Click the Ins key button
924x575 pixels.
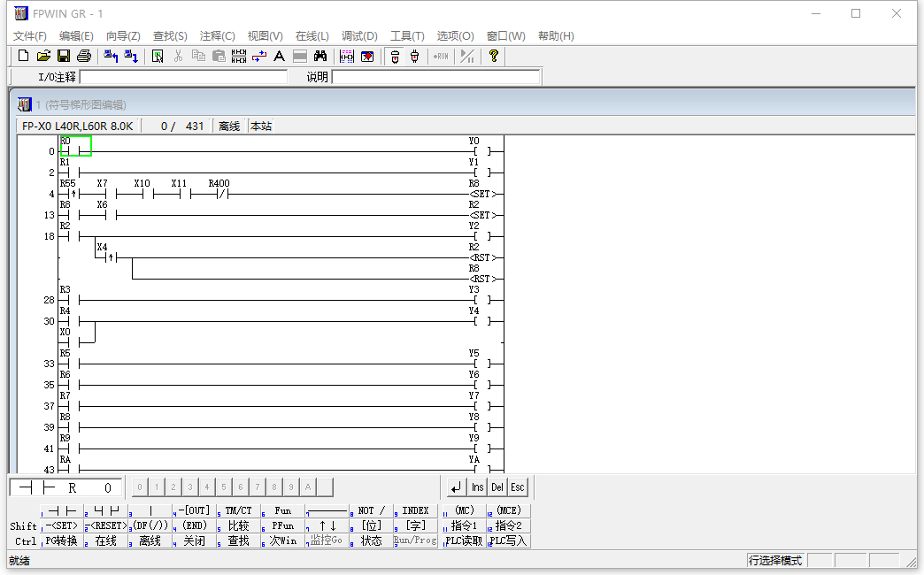[x=477, y=487]
